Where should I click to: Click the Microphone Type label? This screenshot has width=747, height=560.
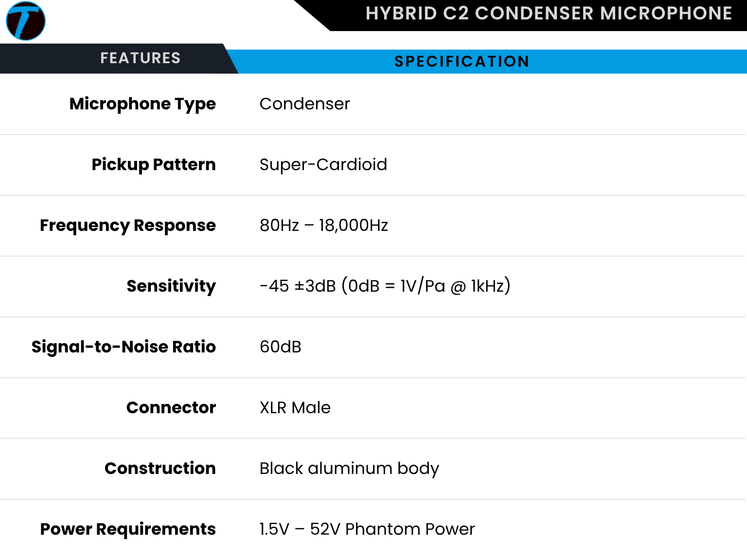click(142, 104)
